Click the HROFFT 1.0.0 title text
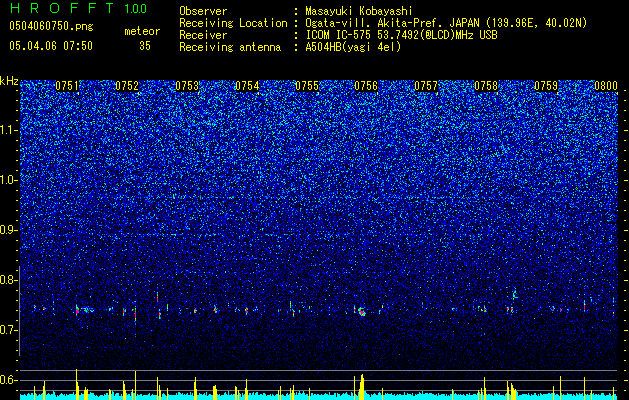629x400 pixels. click(x=79, y=8)
